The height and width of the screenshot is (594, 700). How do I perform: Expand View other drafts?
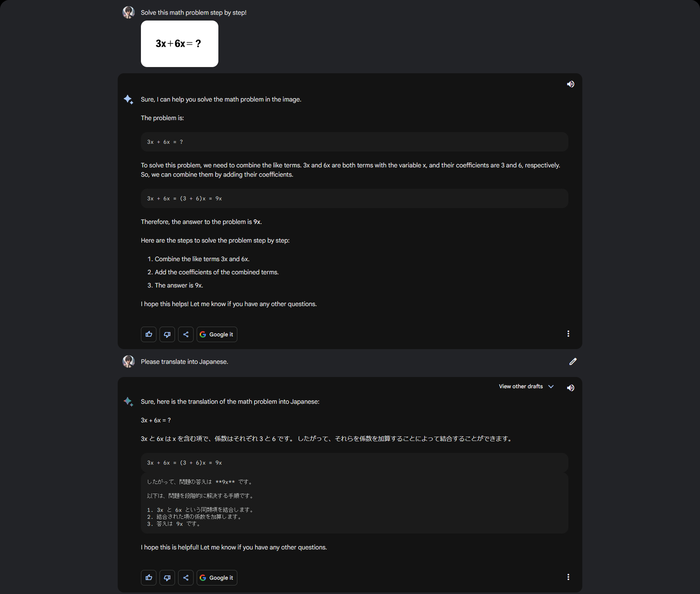tap(521, 386)
